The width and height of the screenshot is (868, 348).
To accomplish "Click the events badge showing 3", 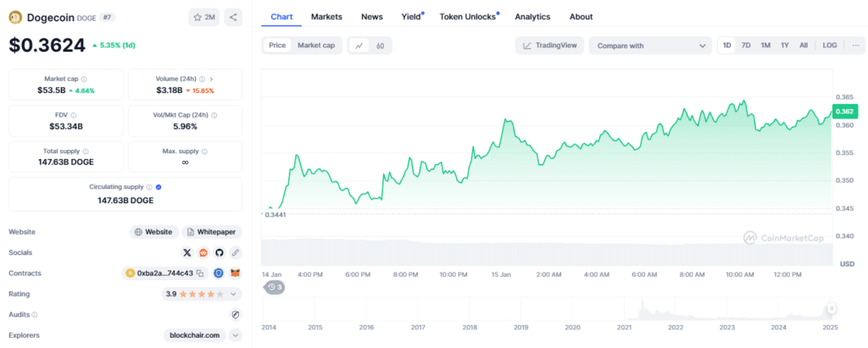I will [x=275, y=287].
